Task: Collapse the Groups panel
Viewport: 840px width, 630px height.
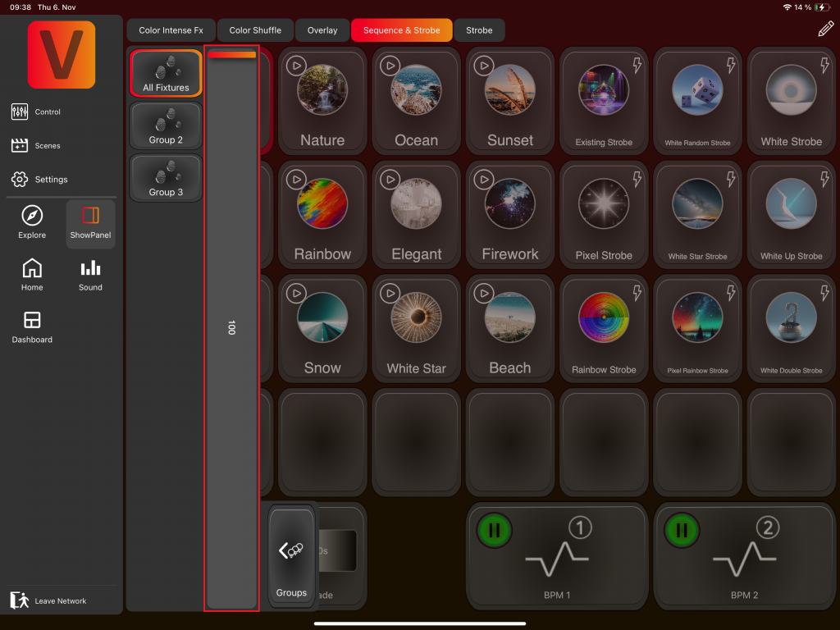Action: (291, 558)
